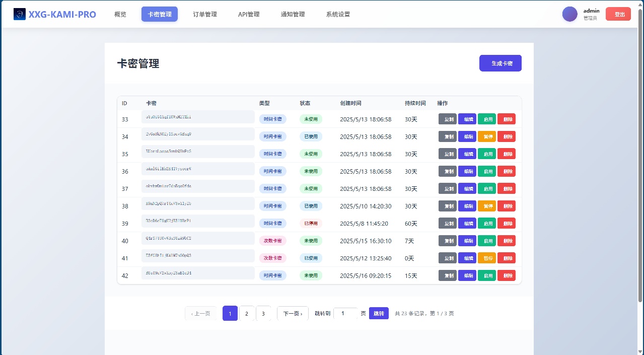Enable the card key in row 39
644x355 pixels.
click(486, 223)
